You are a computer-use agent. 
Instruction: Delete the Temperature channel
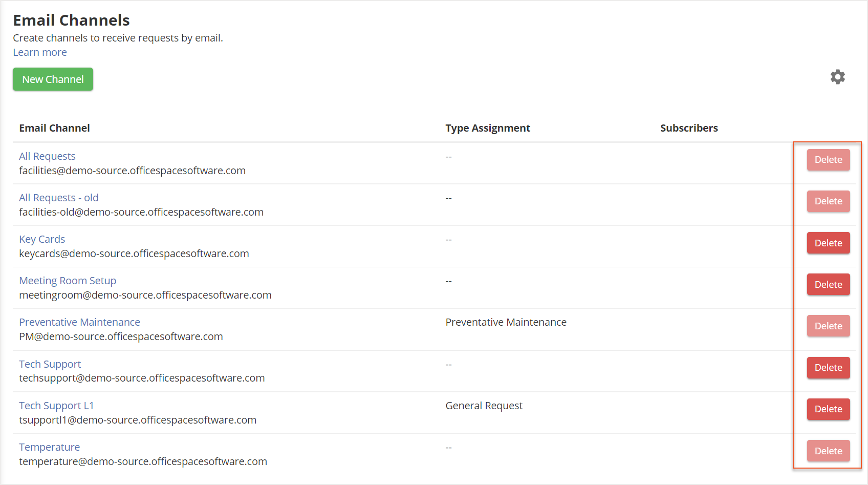tap(828, 451)
